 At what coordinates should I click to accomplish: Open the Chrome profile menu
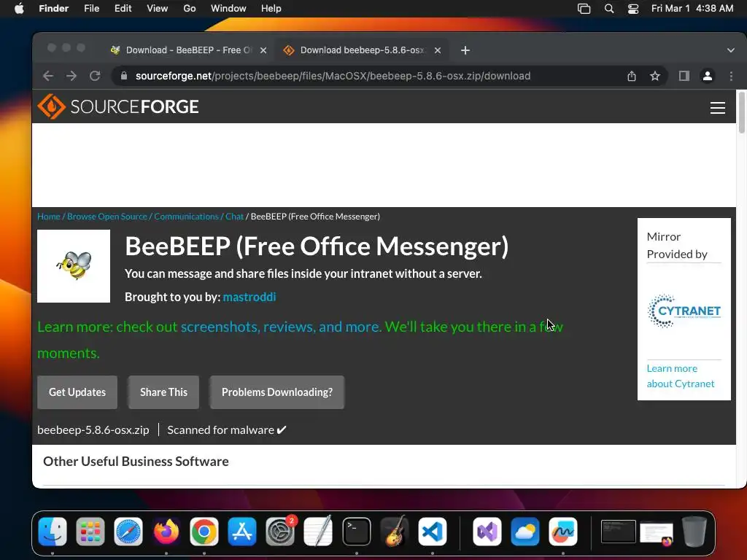708,76
